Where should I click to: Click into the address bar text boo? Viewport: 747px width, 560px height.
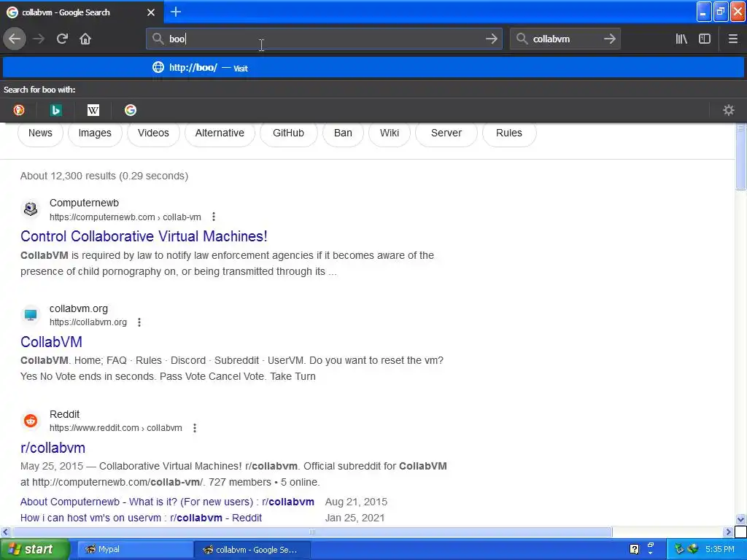[177, 39]
